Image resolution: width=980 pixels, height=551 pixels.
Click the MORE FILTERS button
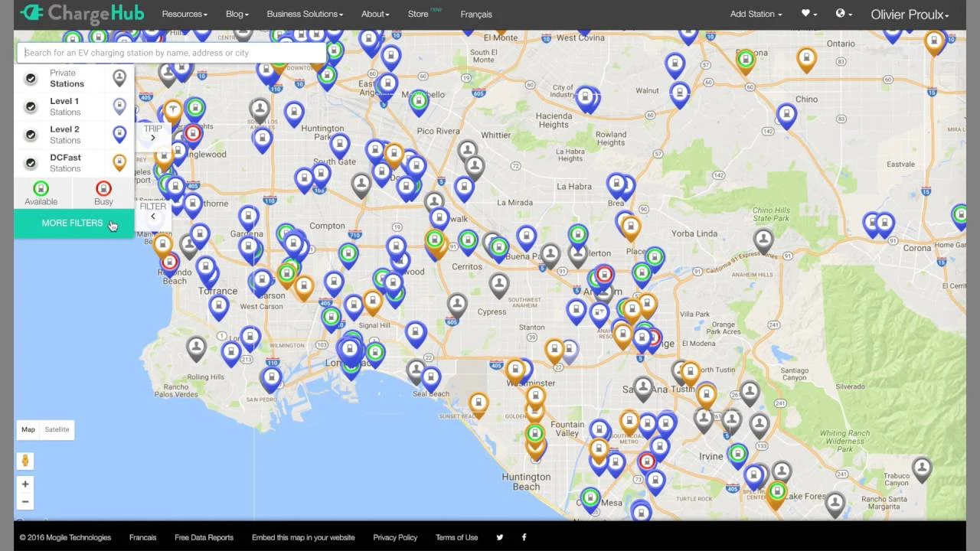(73, 223)
